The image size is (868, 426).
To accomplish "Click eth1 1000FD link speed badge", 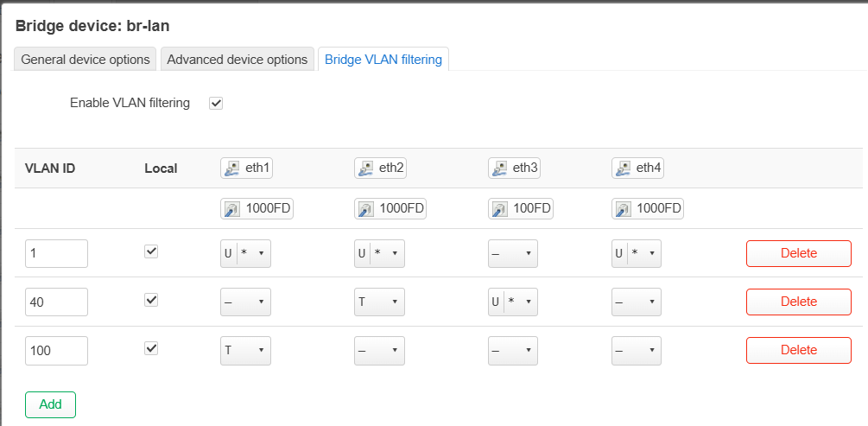I will [x=256, y=208].
